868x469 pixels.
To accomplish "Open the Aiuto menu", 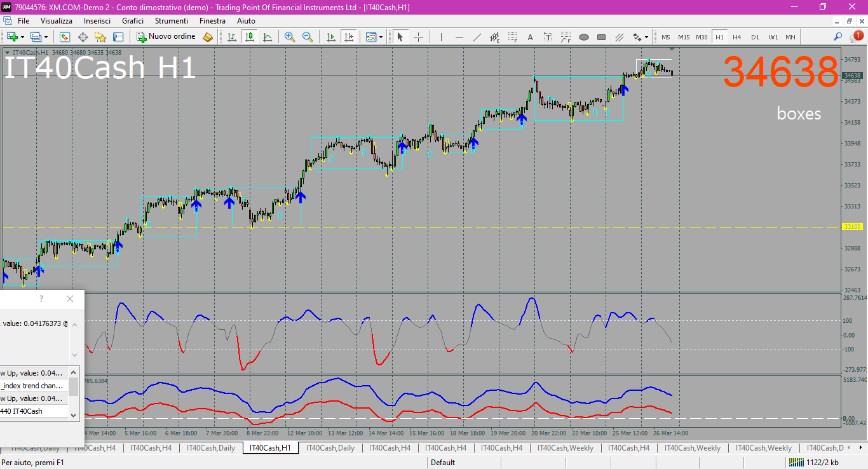I will (x=246, y=21).
